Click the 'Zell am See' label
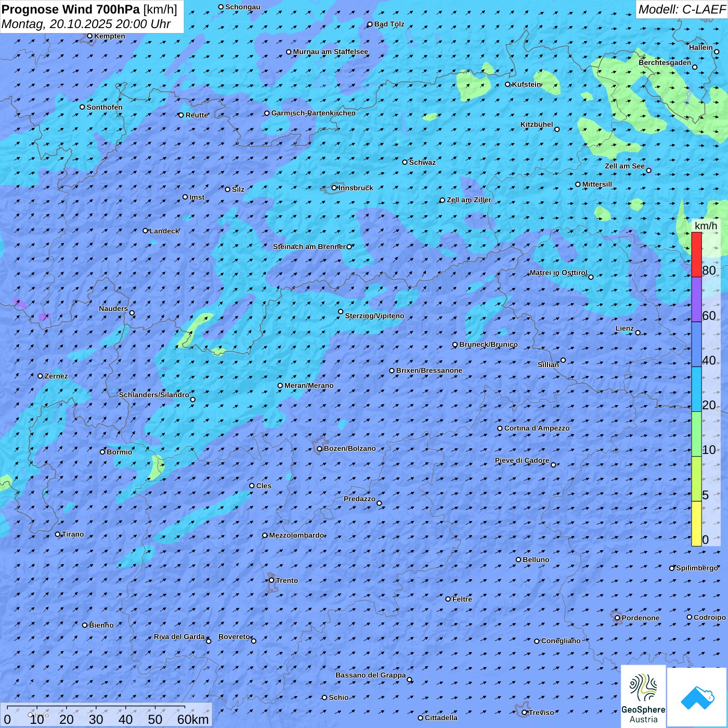Viewport: 728px width, 728px height. coord(625,166)
